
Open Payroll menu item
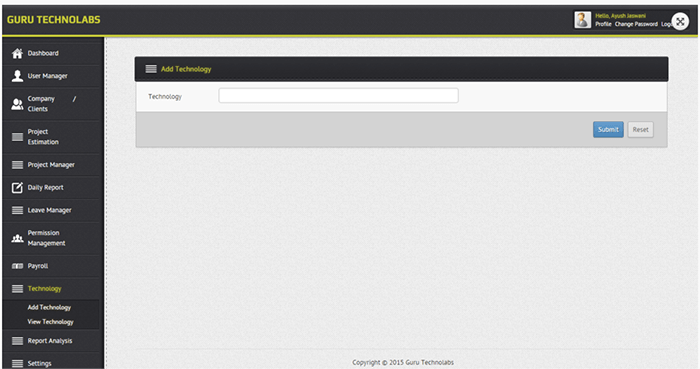click(38, 266)
